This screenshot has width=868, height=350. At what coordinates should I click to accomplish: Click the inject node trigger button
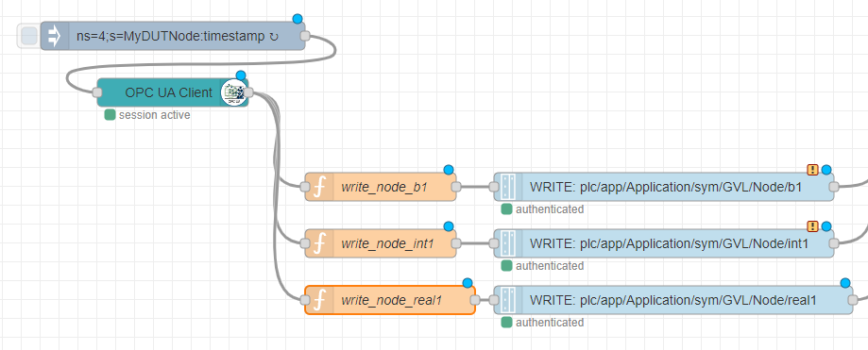click(28, 37)
